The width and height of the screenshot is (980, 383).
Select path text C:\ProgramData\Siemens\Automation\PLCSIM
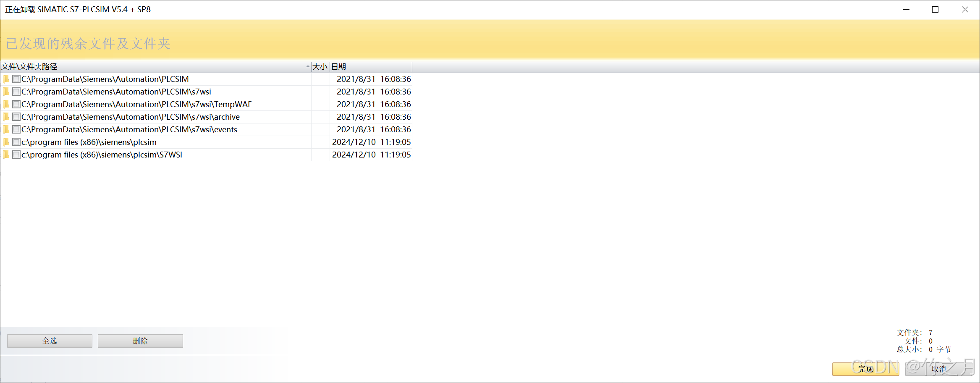click(105, 79)
